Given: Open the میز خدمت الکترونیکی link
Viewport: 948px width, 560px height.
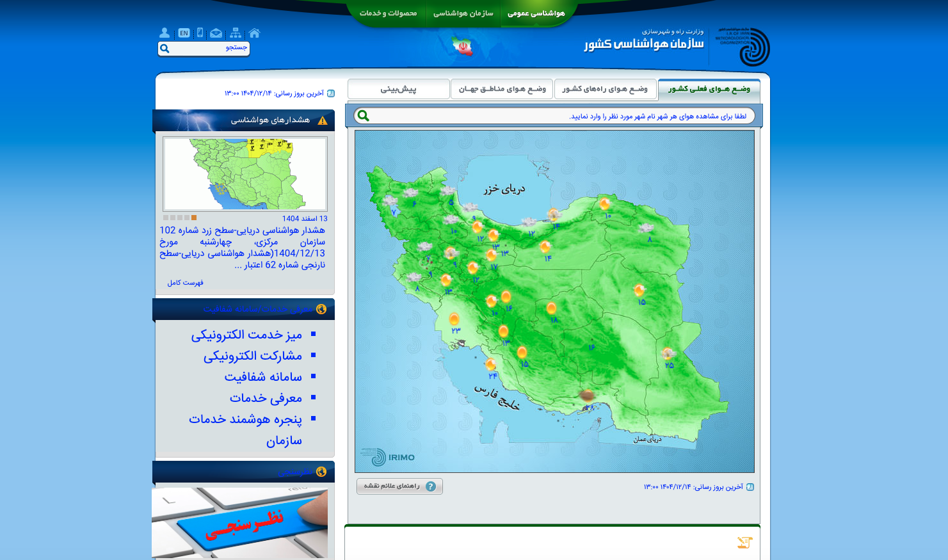Looking at the screenshot, I should (246, 335).
